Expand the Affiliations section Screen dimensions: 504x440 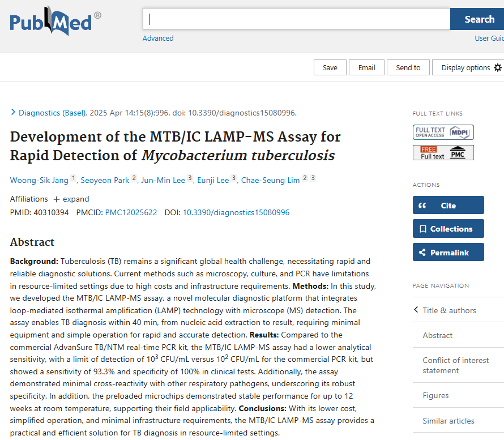71,199
